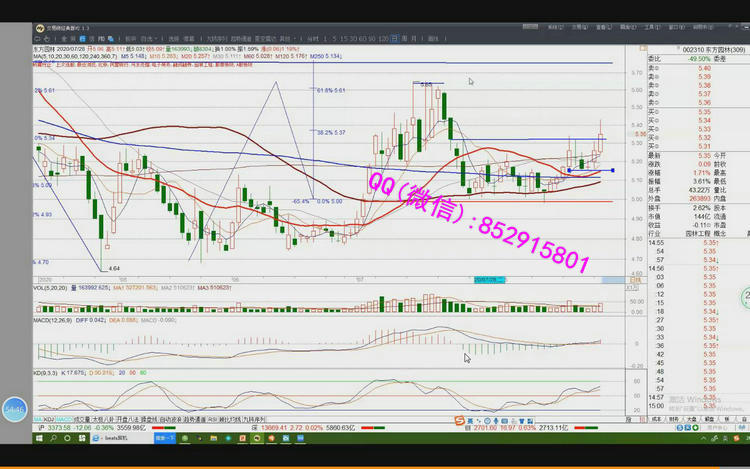Click the green floating badge at right edge
Image resolution: width=750 pixels, height=469 pixels.
745,299
